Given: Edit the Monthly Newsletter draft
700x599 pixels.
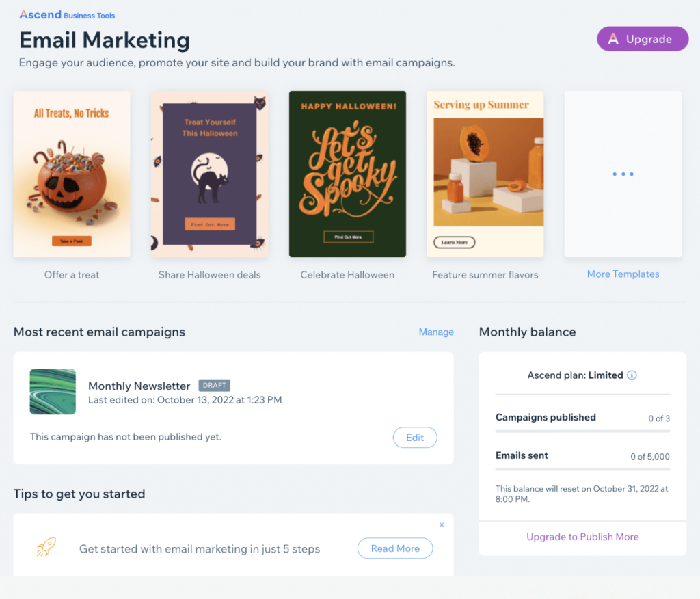Looking at the screenshot, I should pyautogui.click(x=415, y=437).
